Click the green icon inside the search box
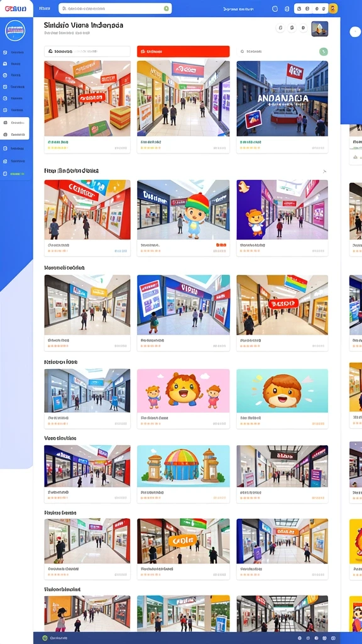 pyautogui.click(x=166, y=8)
